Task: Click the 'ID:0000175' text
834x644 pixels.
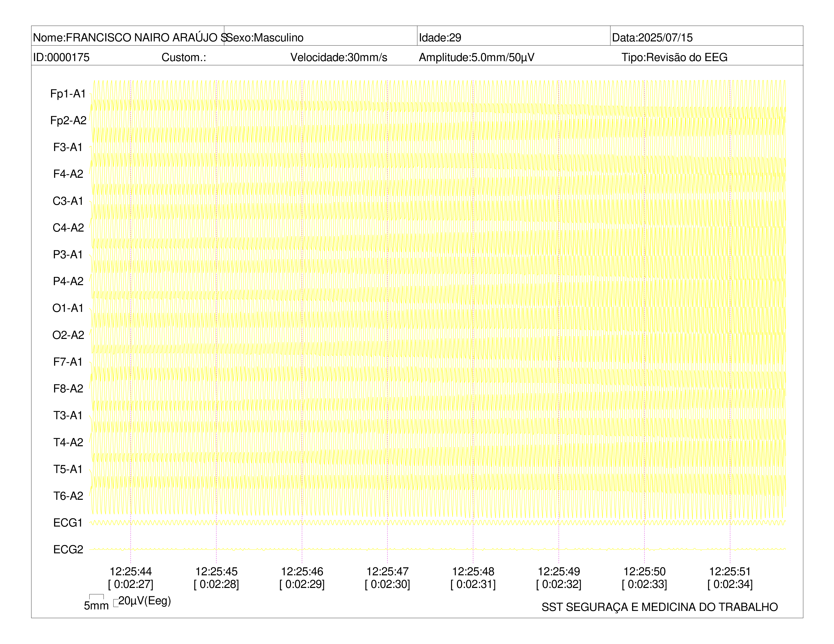Action: click(x=61, y=58)
